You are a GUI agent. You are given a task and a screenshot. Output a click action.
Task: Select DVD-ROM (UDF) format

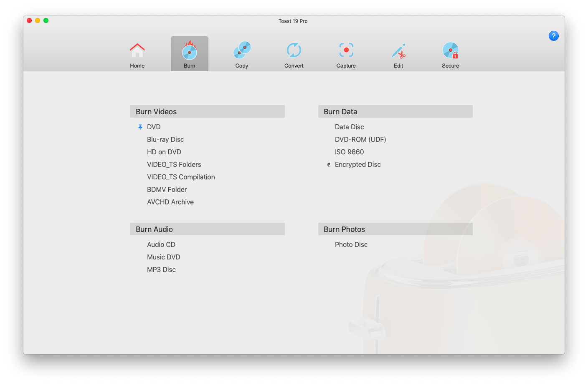(x=360, y=139)
